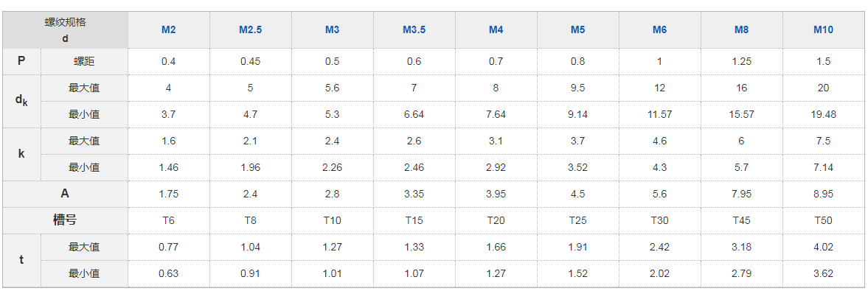Screen dimensions: 868x291
Task: Select the 槽号 row header
Action: coord(65,220)
